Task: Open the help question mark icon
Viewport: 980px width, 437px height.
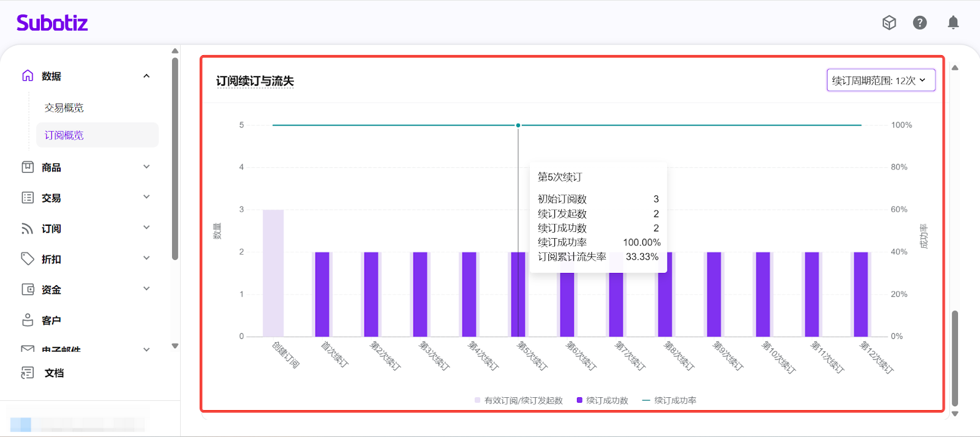Action: coord(919,23)
